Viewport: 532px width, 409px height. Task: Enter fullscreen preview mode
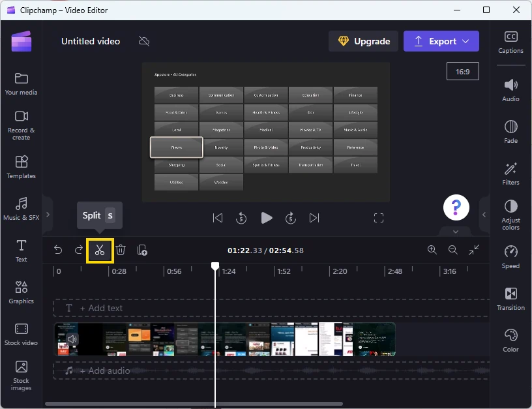click(379, 218)
